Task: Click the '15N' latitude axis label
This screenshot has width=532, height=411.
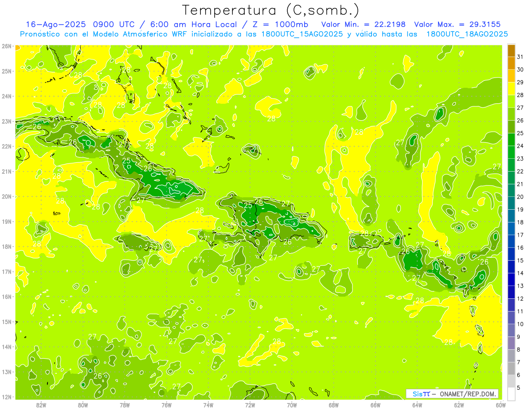Action: (7, 321)
